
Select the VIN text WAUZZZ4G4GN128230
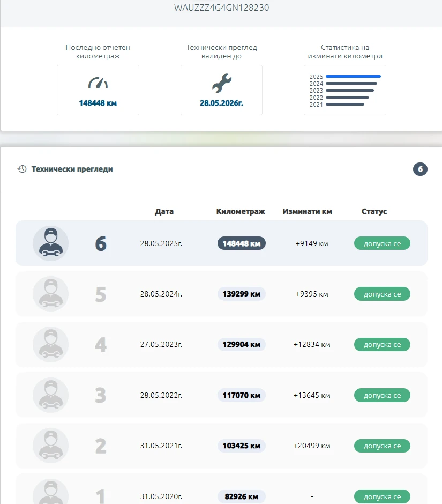[x=221, y=8]
